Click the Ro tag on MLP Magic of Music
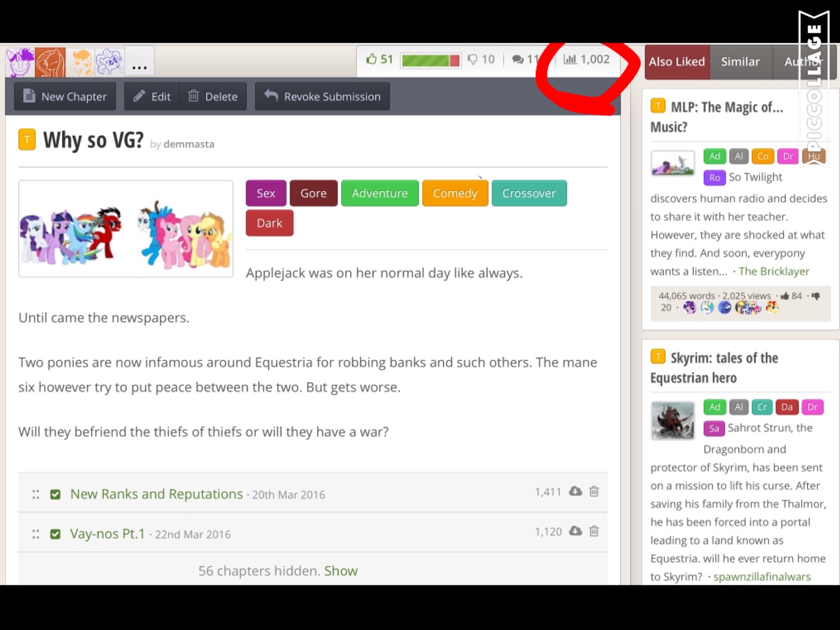This screenshot has width=840, height=630. pos(714,178)
